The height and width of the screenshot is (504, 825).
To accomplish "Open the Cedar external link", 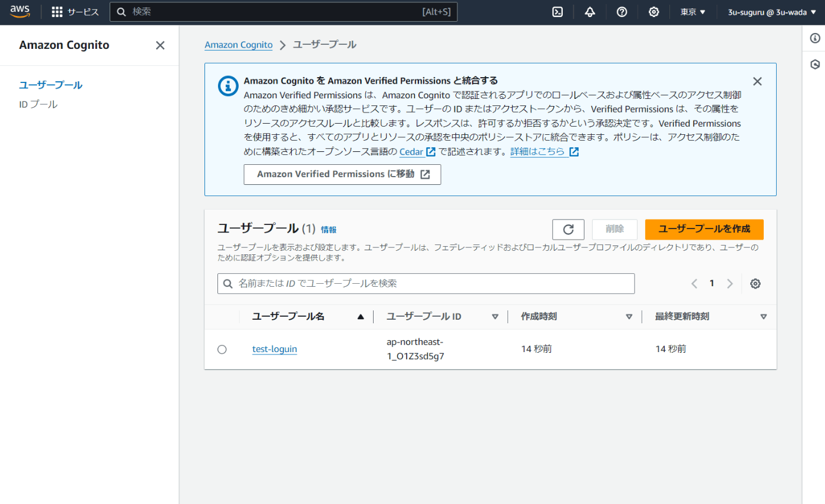I will pos(417,152).
